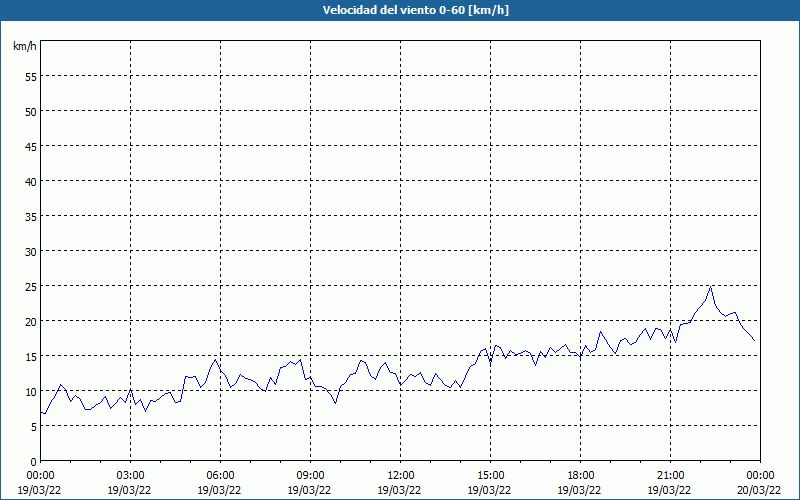This screenshot has height=500, width=800.
Task: Select the 15:00 time axis label
Action: [490, 476]
